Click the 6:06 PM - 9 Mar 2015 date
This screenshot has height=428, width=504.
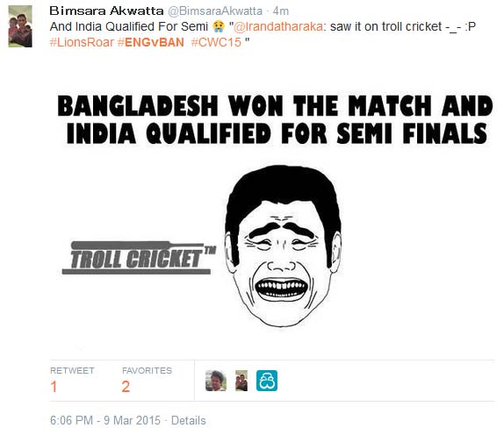click(105, 420)
